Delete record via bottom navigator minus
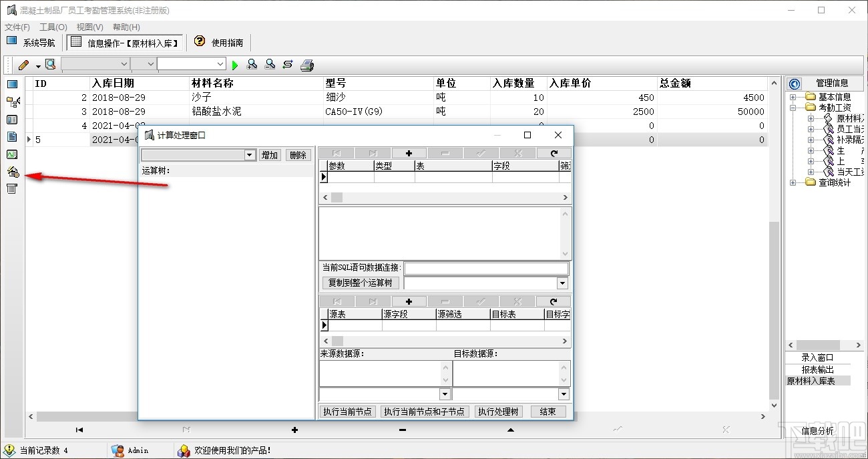 coord(403,430)
